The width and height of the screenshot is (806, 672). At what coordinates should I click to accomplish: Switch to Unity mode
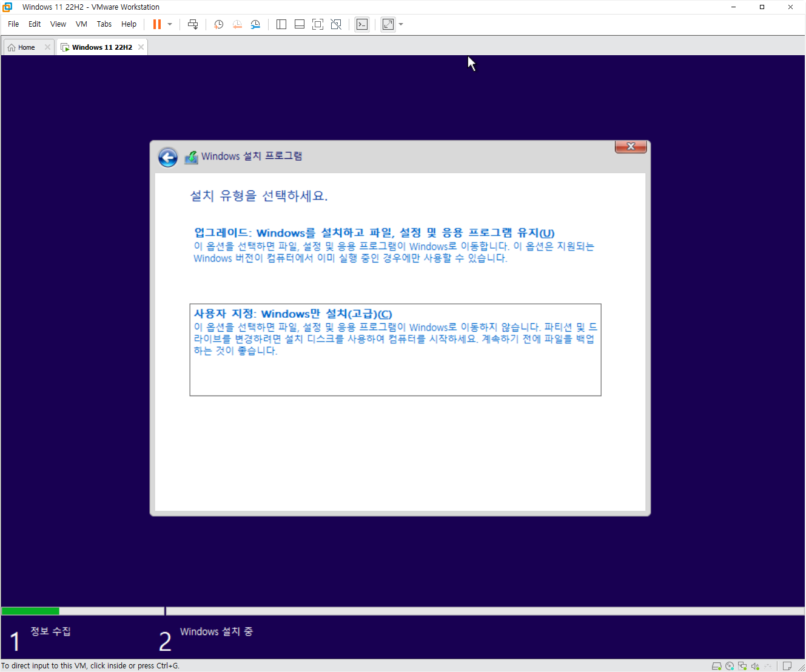click(x=336, y=24)
